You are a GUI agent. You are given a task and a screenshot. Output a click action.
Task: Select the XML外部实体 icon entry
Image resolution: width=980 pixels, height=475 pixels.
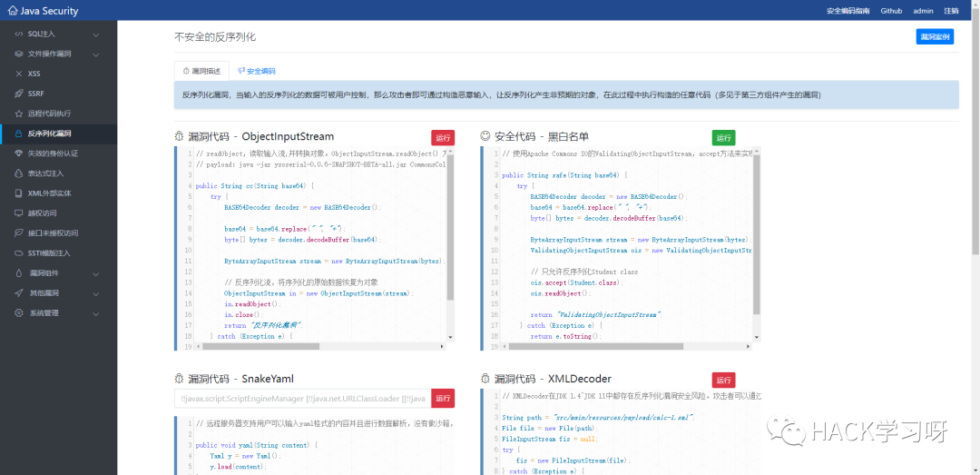[x=19, y=193]
